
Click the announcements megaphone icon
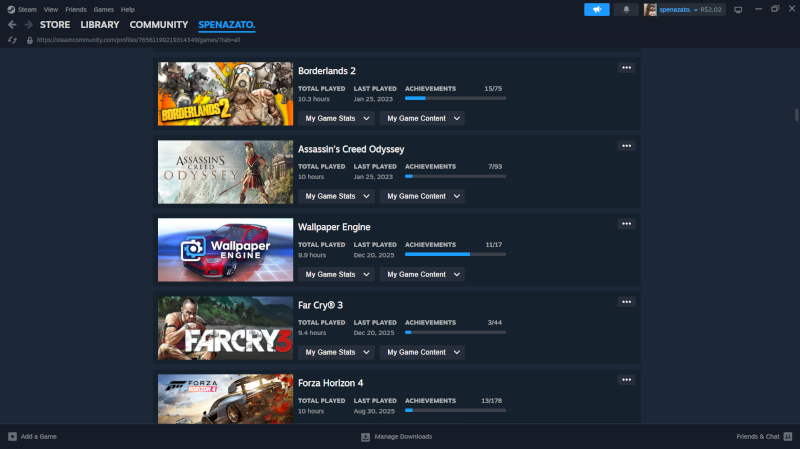597,9
